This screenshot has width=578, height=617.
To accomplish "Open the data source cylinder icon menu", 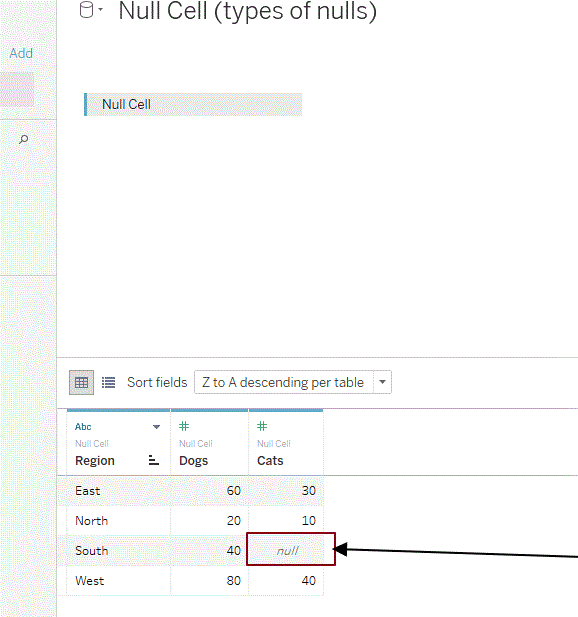I will pyautogui.click(x=86, y=10).
